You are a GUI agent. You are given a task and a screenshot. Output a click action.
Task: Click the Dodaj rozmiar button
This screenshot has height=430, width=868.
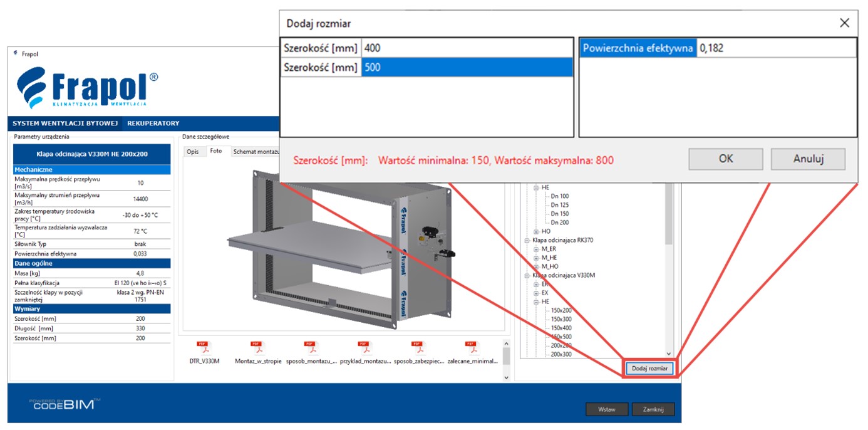coord(650,368)
